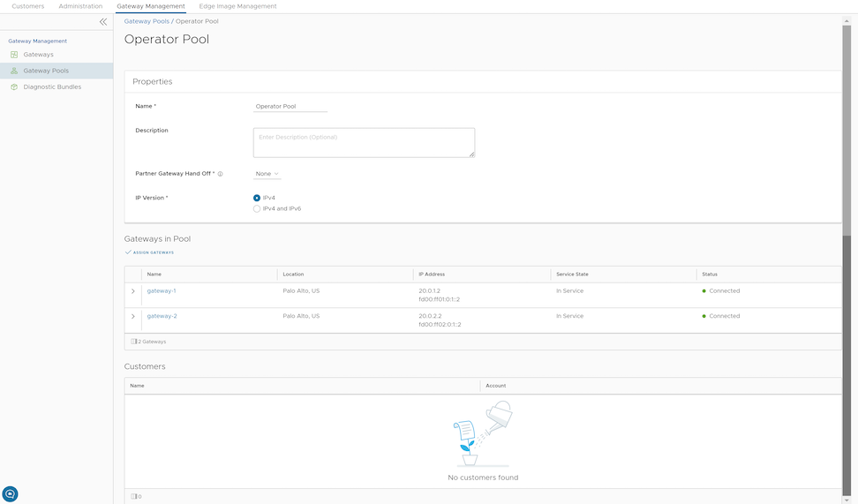858x504 pixels.
Task: Click the Partner Gateway Hand Off info icon
Action: (220, 174)
